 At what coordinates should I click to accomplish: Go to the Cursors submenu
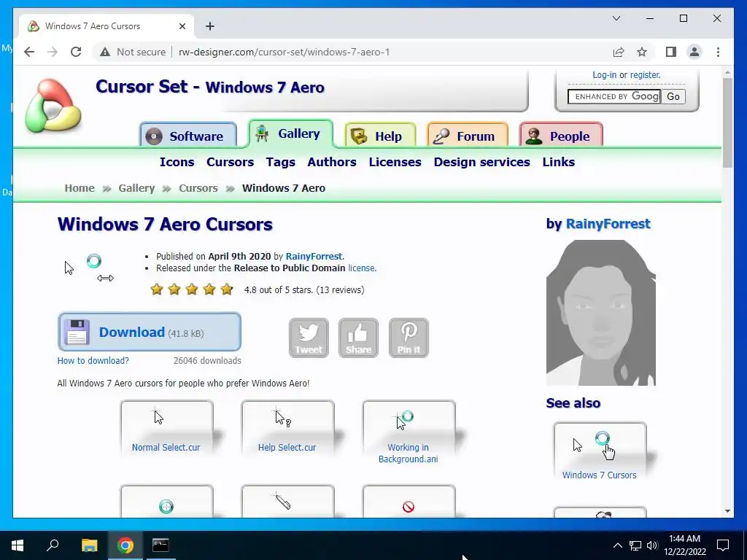click(x=230, y=162)
